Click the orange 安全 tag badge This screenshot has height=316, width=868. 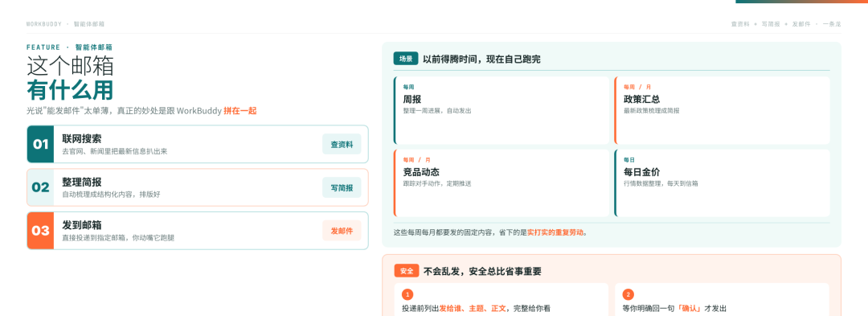[x=407, y=271]
